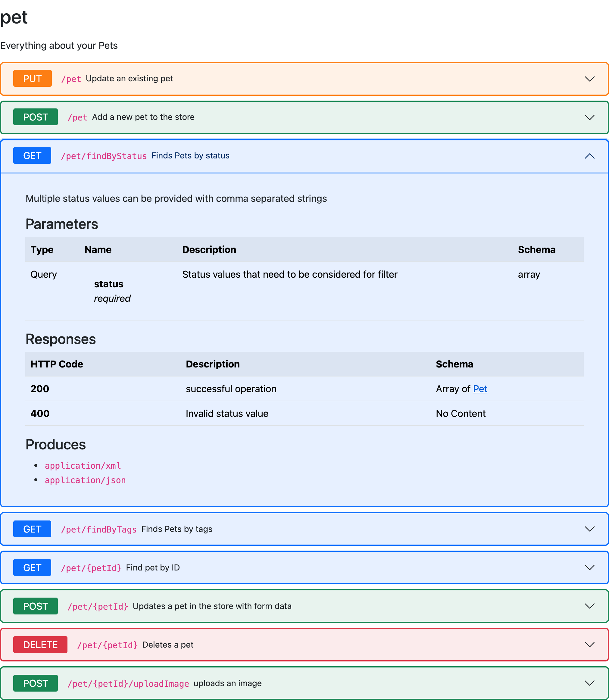Expand the GET /pet/findByTags chevron
This screenshot has width=609, height=700.
(x=589, y=529)
